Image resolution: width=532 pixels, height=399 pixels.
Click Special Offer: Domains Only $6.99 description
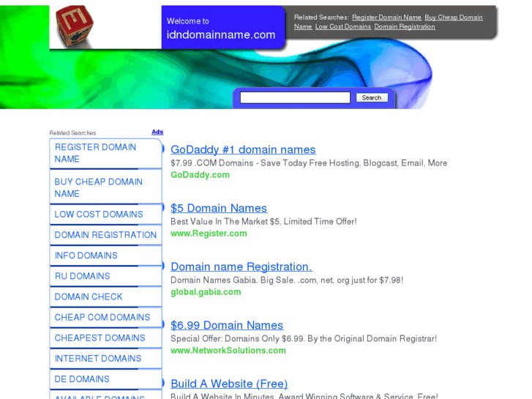click(304, 338)
